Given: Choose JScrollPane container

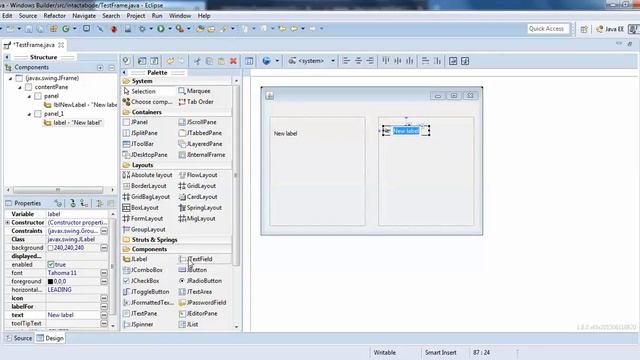Looking at the screenshot, I should click(198, 122).
